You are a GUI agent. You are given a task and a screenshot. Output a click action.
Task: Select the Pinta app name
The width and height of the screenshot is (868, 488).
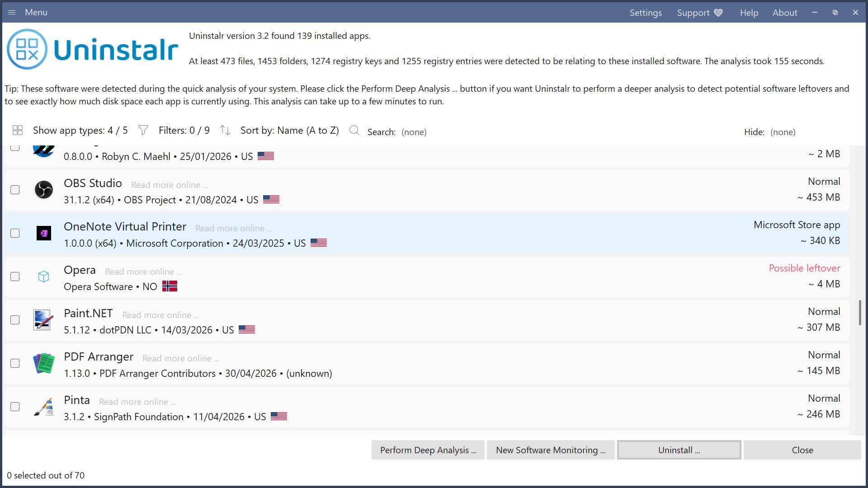click(77, 400)
